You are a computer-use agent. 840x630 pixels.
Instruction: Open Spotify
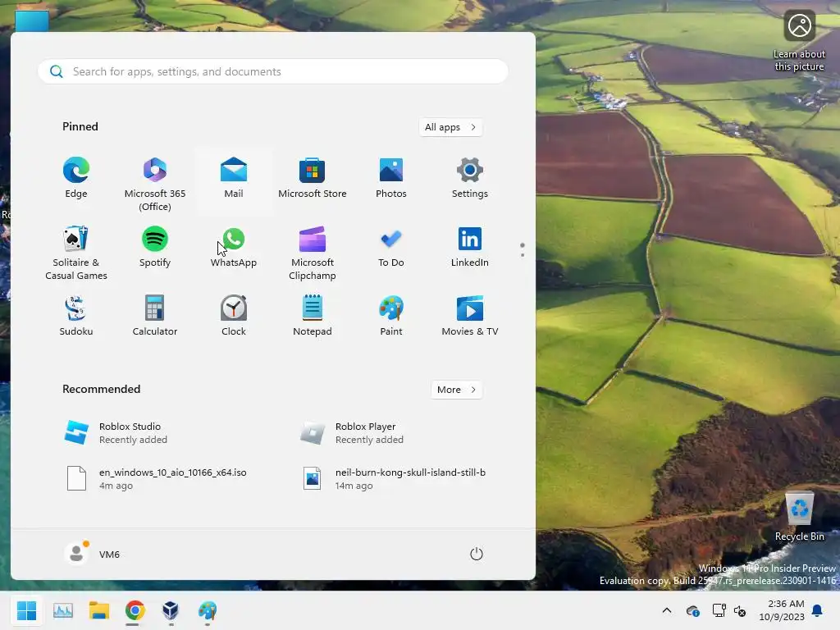point(155,248)
